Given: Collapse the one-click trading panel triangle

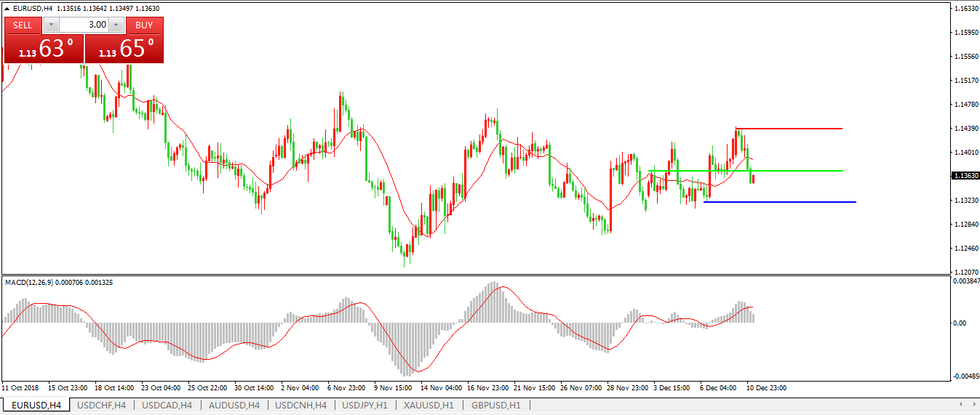Looking at the screenshot, I should click(x=7, y=9).
